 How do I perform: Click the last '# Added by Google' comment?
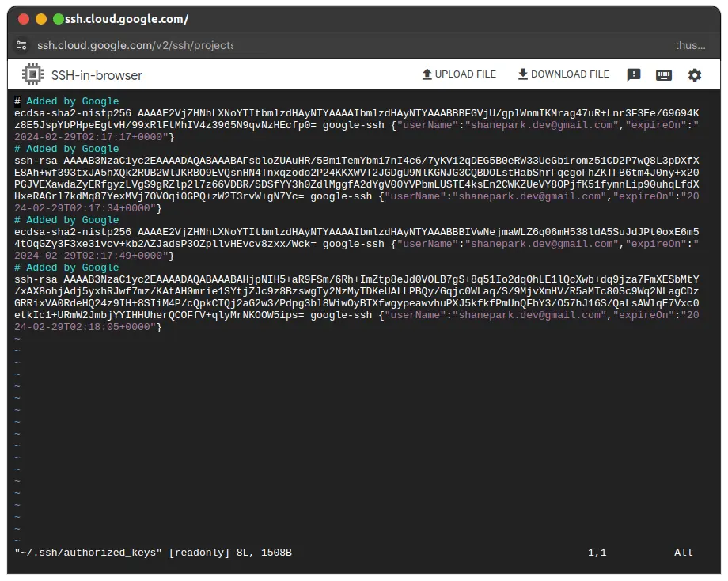(x=66, y=268)
